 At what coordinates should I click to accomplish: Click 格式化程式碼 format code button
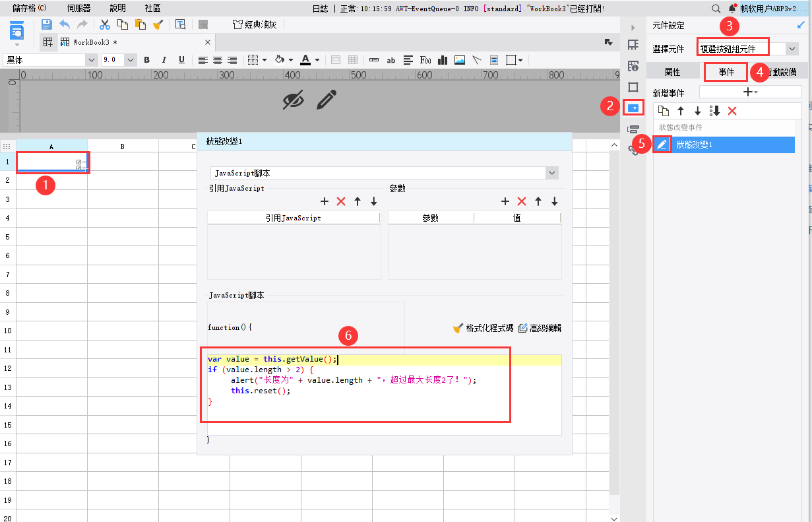coord(483,328)
